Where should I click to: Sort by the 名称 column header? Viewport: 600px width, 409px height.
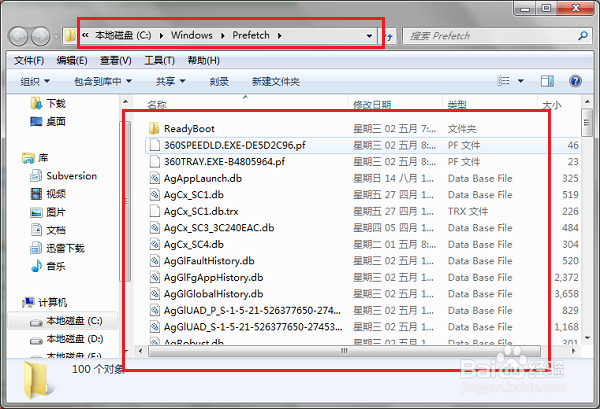coord(157,104)
